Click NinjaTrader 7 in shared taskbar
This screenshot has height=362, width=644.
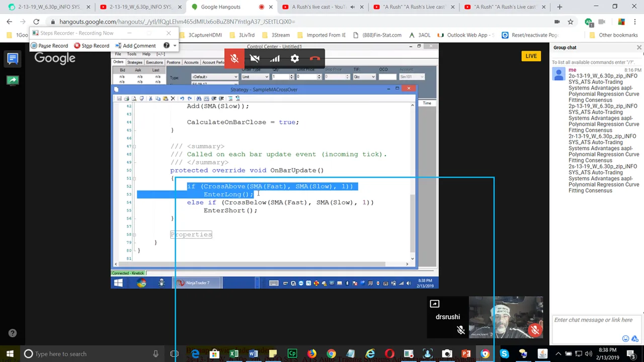(198, 283)
